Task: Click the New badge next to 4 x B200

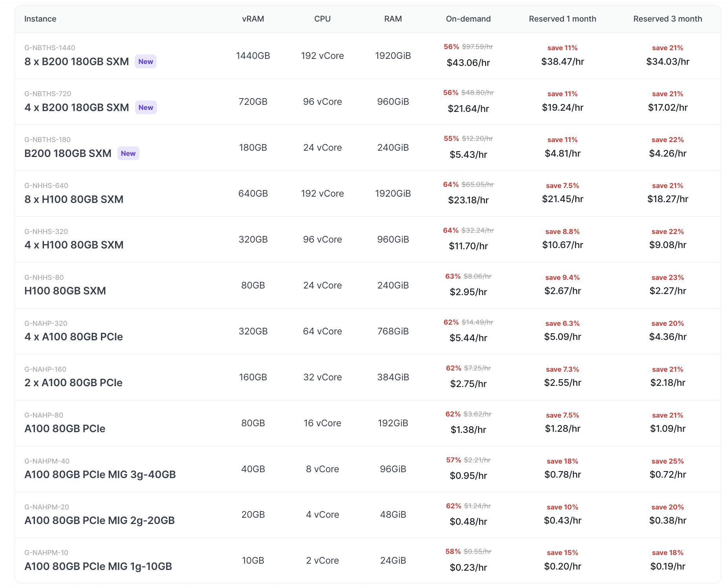Action: tap(146, 108)
